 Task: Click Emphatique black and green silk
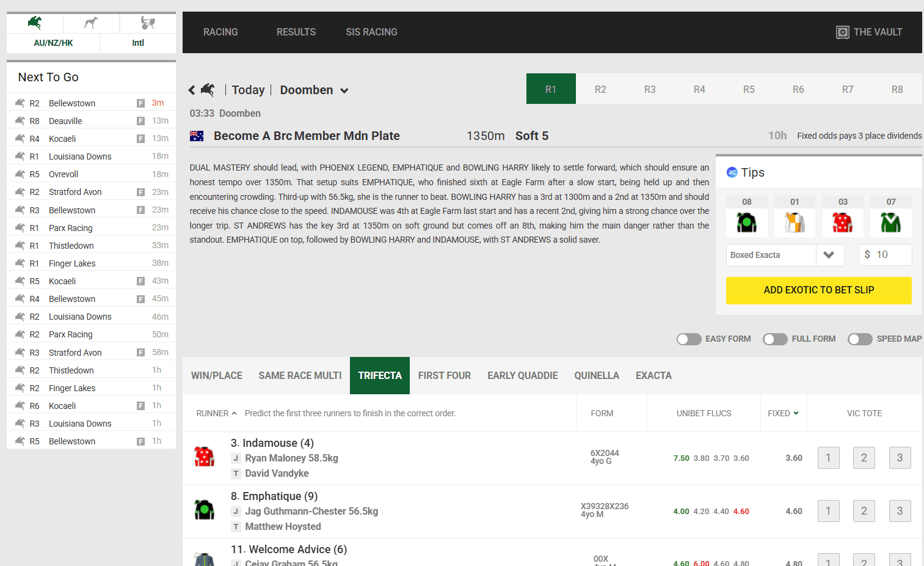(204, 510)
